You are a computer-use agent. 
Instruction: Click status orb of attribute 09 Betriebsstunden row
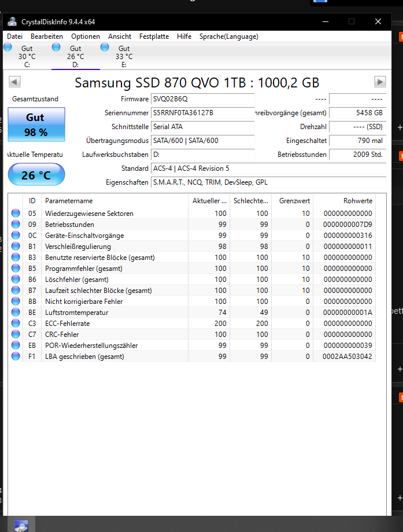click(16, 224)
